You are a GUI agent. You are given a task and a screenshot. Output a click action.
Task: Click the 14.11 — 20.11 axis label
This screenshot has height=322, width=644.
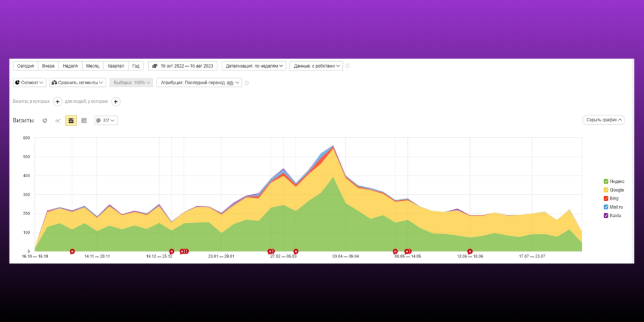(97, 257)
